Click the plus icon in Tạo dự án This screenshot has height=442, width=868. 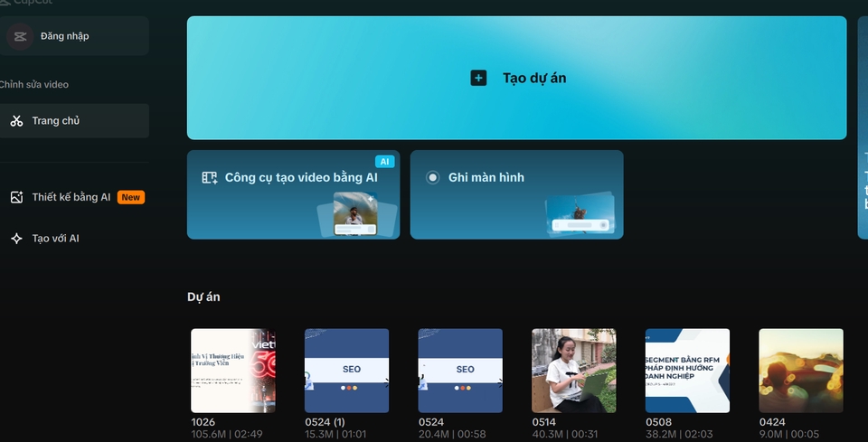click(x=478, y=78)
